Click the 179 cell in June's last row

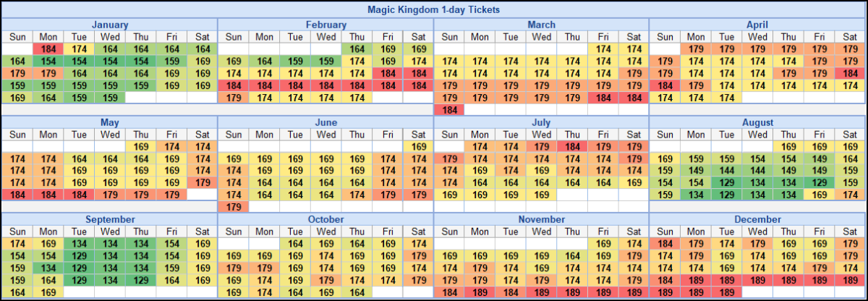234,207
